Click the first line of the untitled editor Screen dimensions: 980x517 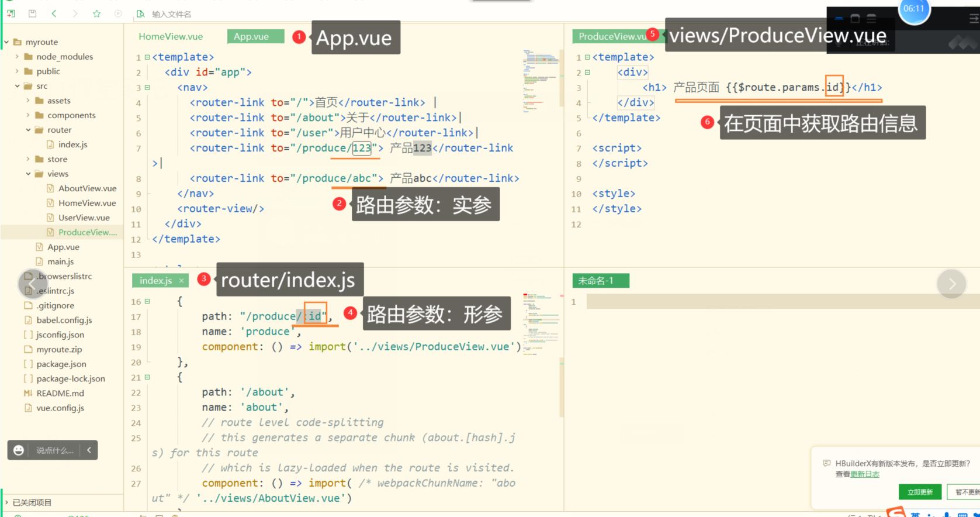point(783,302)
